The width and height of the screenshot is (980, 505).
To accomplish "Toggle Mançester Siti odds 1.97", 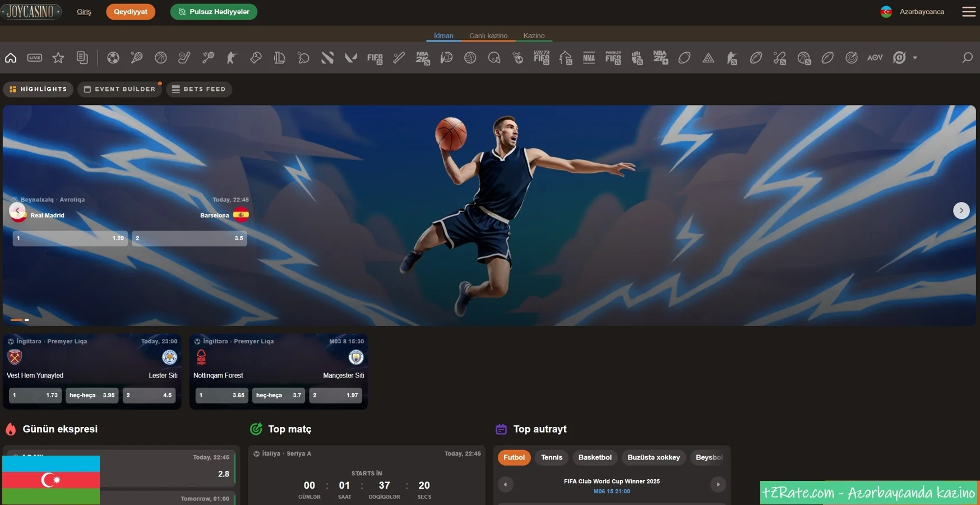I will point(336,396).
